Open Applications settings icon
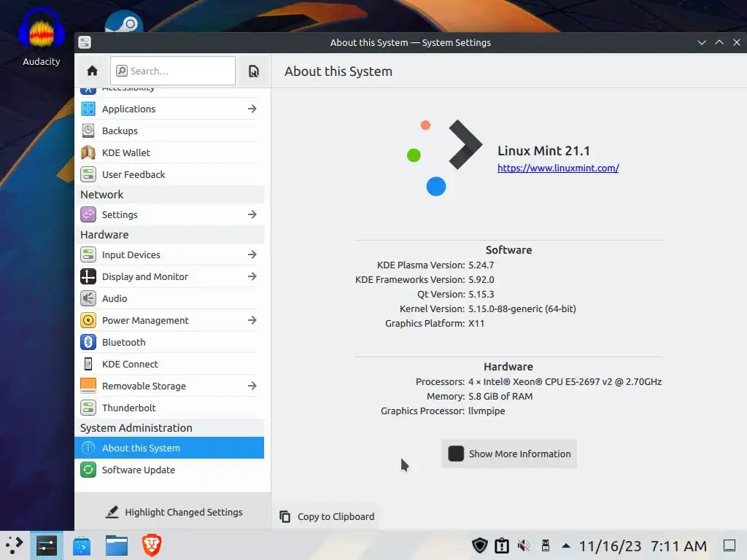Viewport: 747px width, 560px height. point(88,109)
